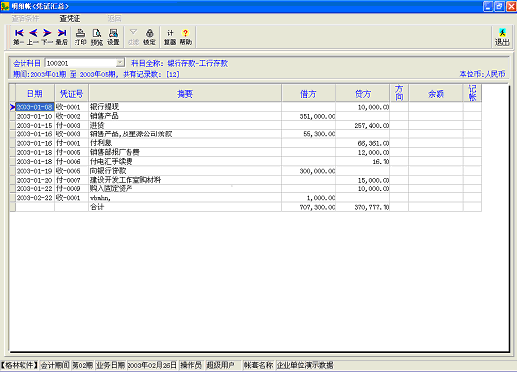
Task: Select the 付利息 summary cell
Action: (185, 143)
